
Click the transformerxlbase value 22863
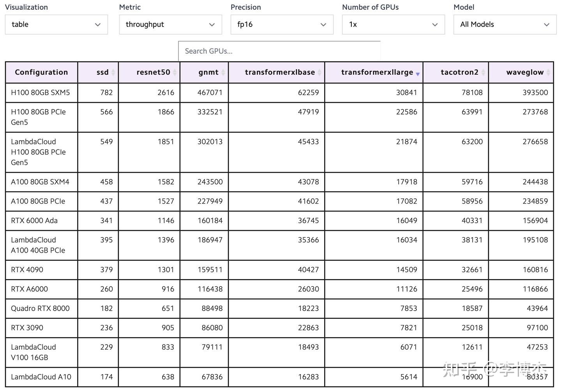click(x=308, y=328)
